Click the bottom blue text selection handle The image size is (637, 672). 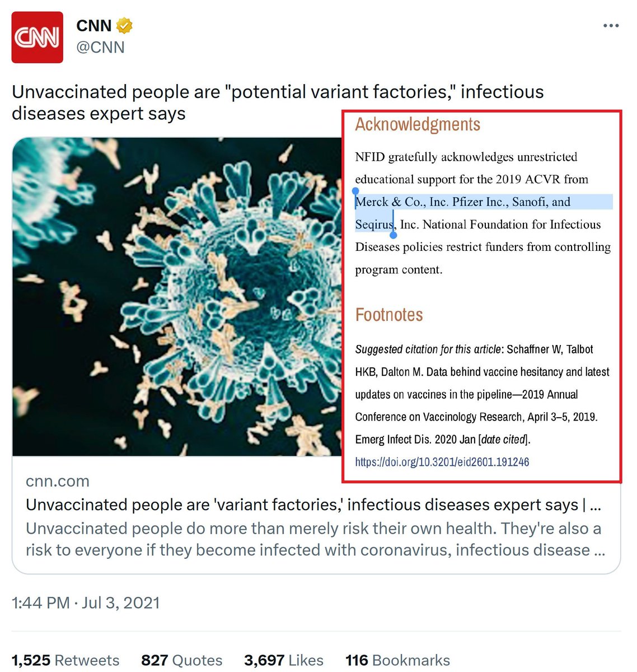point(394,235)
